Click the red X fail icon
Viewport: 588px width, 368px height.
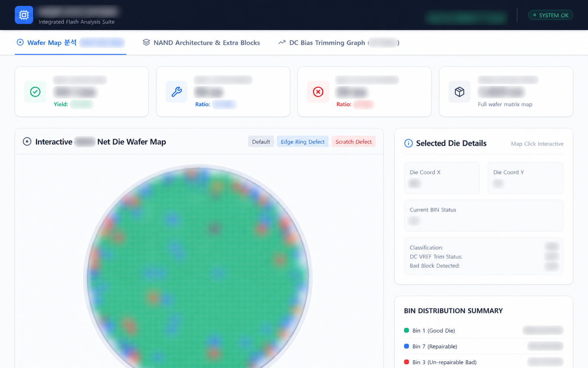tap(318, 92)
